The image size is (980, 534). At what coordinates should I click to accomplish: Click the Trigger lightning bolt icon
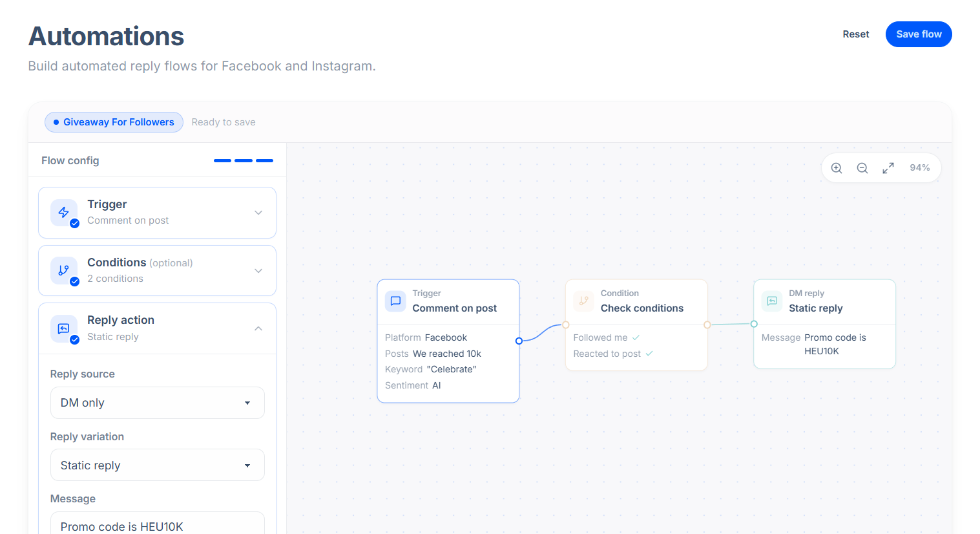pyautogui.click(x=64, y=212)
